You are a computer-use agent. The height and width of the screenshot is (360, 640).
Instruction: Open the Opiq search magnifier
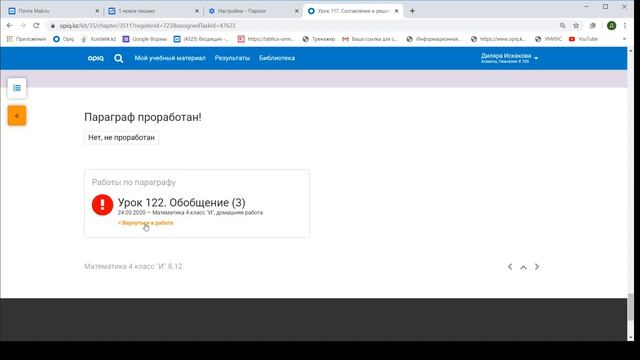click(118, 58)
